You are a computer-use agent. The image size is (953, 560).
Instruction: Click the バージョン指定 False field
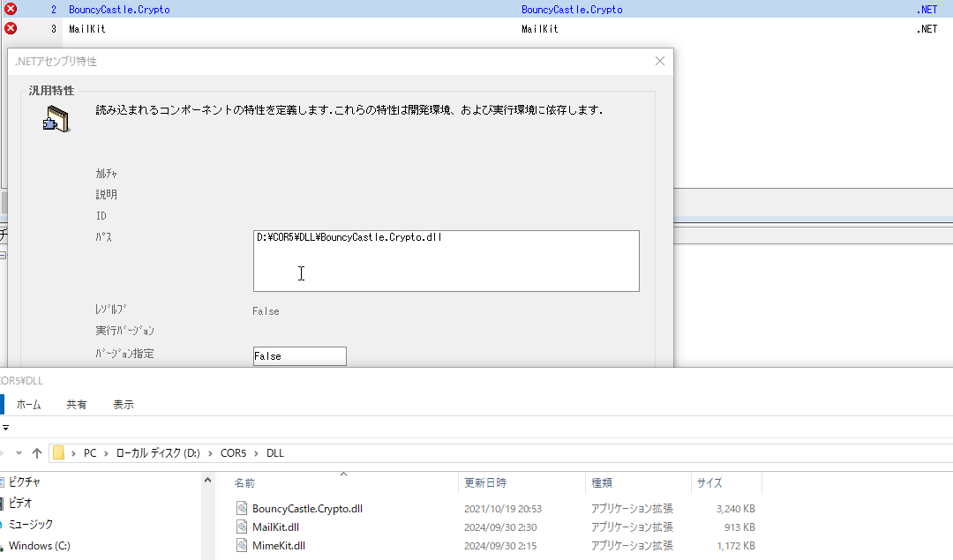click(299, 356)
